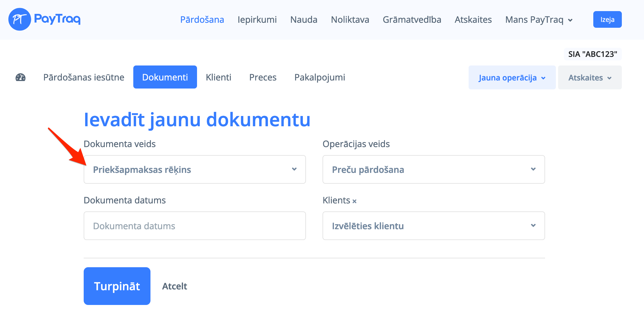Switch to the Preces tab
The height and width of the screenshot is (318, 644).
coord(263,77)
